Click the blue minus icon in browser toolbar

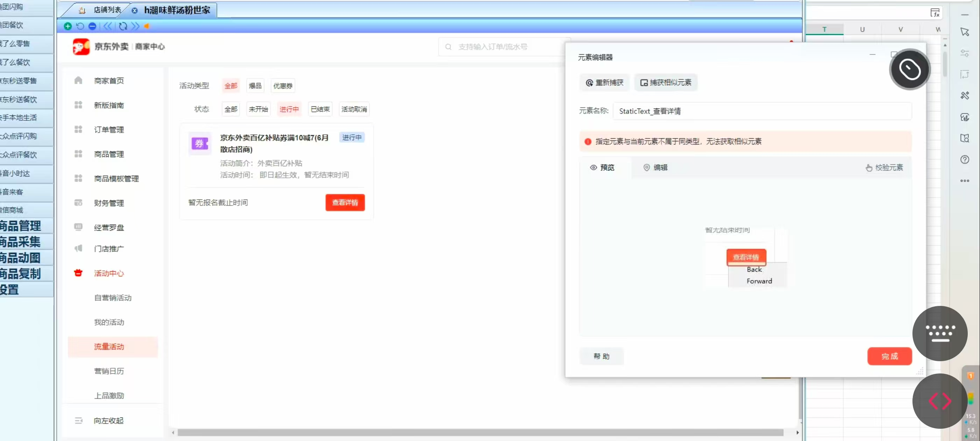(x=92, y=26)
